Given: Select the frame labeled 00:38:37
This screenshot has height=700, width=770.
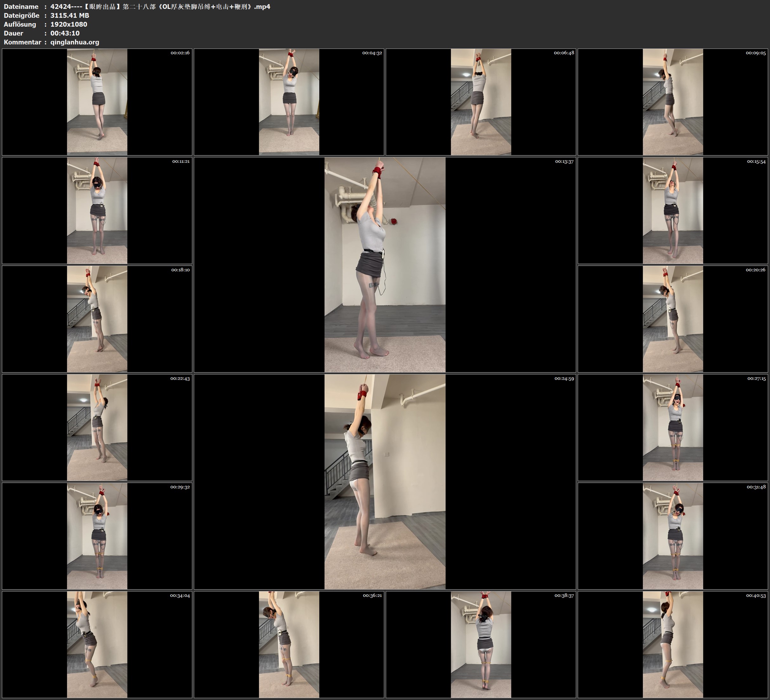Looking at the screenshot, I should (x=480, y=644).
